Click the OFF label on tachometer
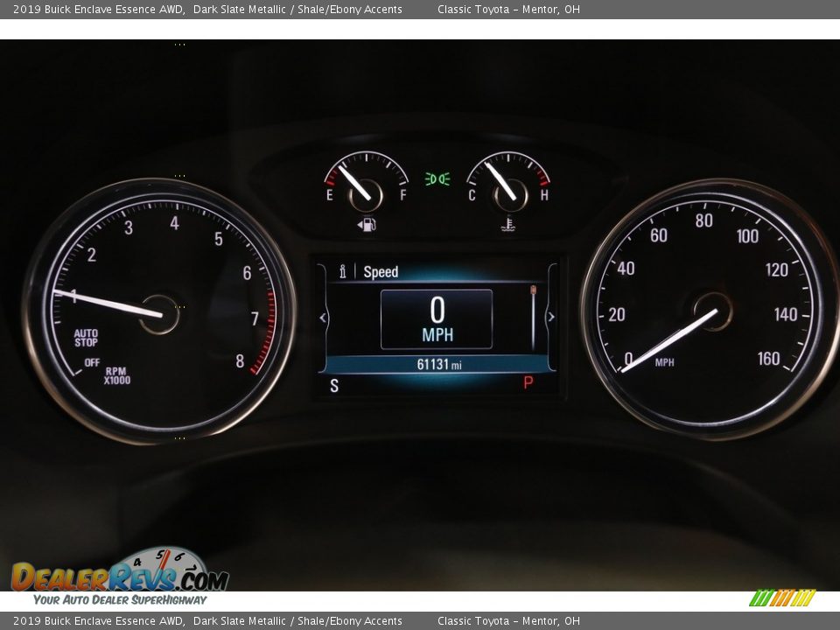Screen dimensions: 840x630 [x=92, y=362]
